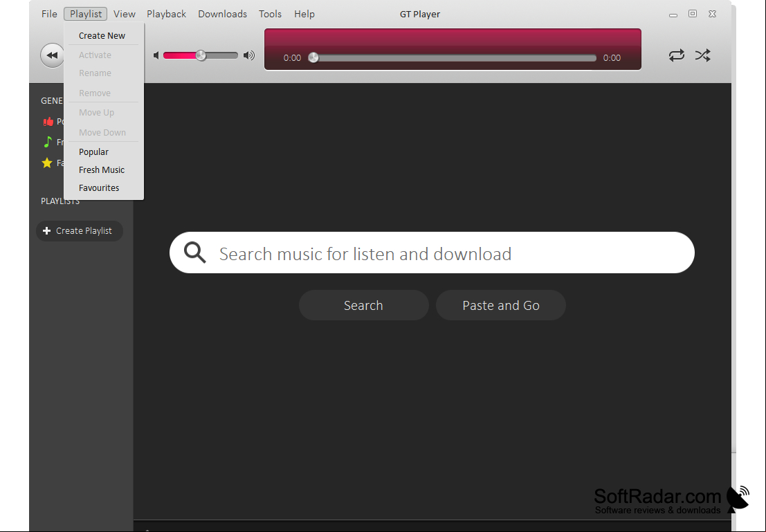The image size is (766, 532).
Task: Click the Search button
Action: pyautogui.click(x=363, y=305)
